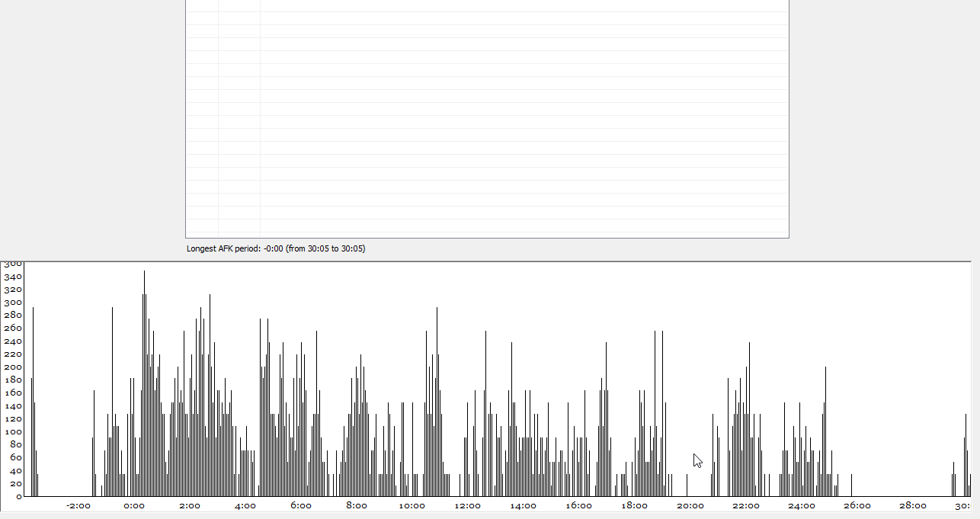The height and width of the screenshot is (519, 980).
Task: Click the 22:00 time axis label
Action: point(746,505)
